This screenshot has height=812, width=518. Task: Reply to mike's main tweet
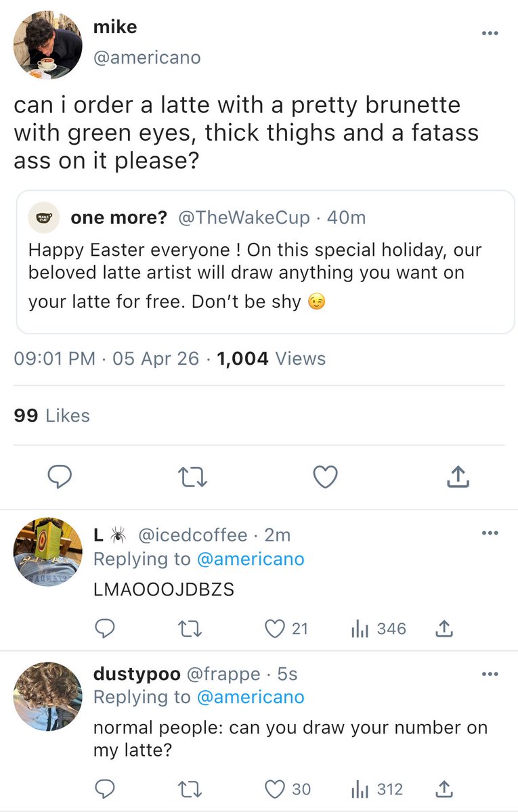pyautogui.click(x=60, y=478)
